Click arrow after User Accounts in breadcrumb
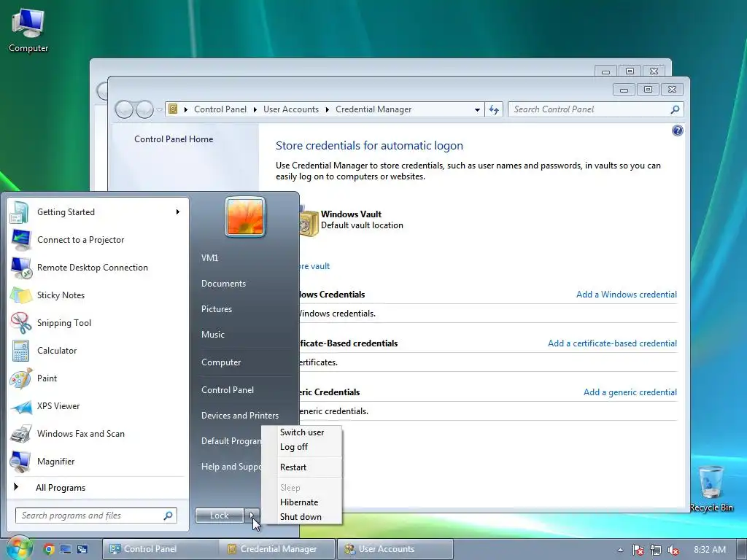Image resolution: width=747 pixels, height=560 pixels. point(328,109)
